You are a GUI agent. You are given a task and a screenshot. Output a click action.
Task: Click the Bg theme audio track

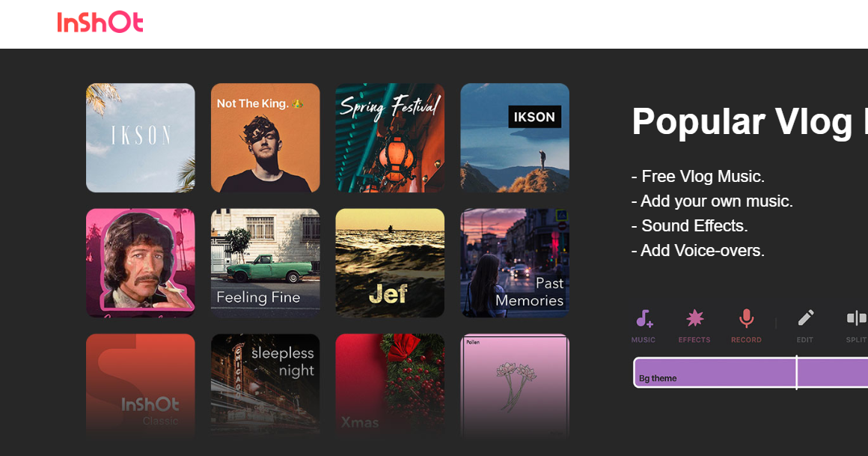coord(751,372)
